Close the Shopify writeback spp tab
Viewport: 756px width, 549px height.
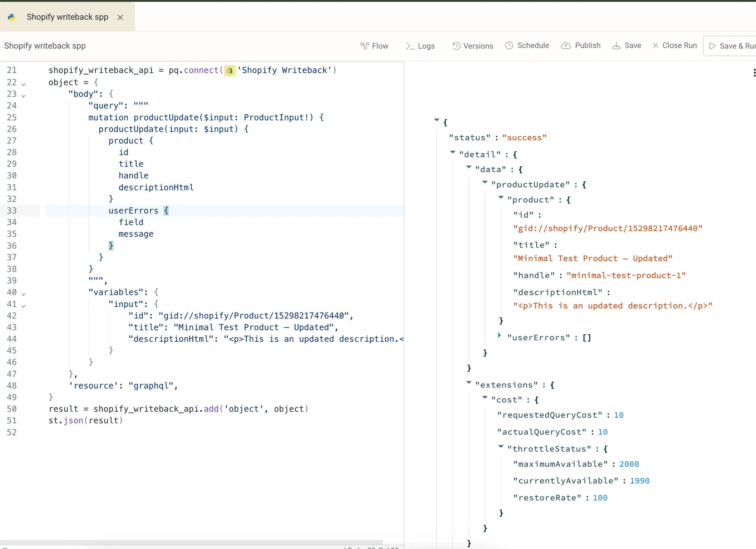[120, 17]
